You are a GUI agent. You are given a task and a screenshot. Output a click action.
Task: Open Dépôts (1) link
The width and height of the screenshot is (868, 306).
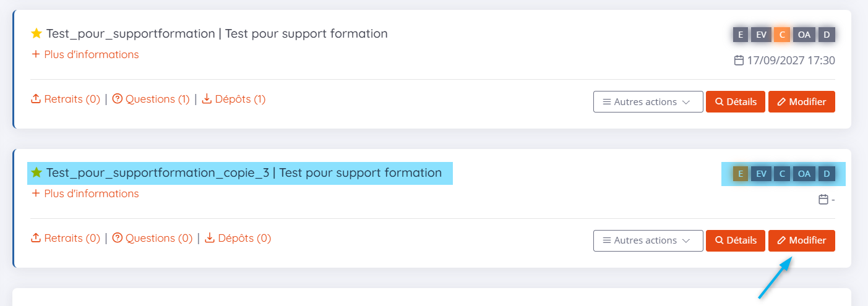(x=234, y=99)
